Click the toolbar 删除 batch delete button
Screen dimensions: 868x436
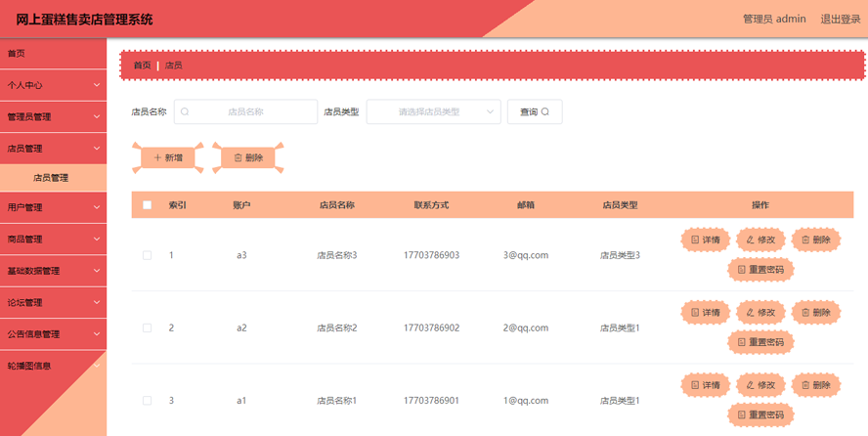(248, 157)
